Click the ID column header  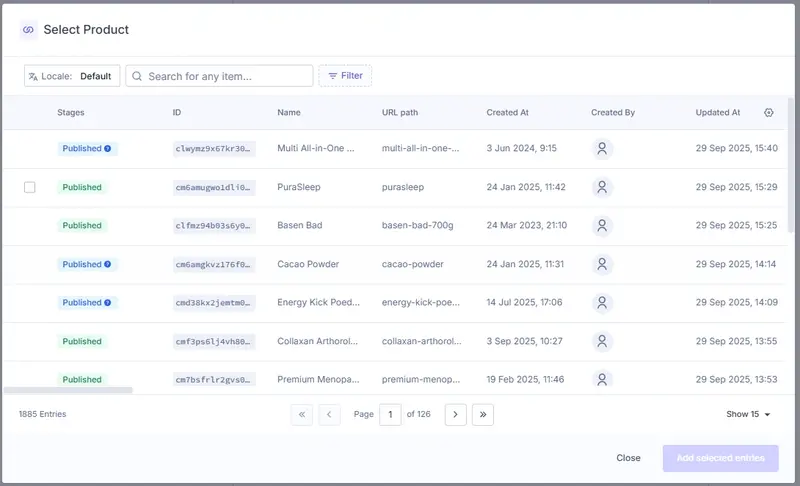[177, 113]
